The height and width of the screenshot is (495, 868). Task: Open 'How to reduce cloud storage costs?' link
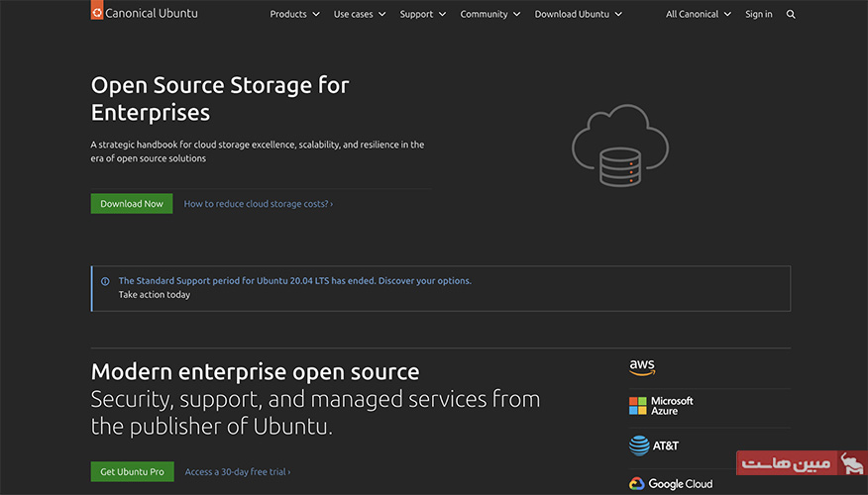click(x=259, y=204)
